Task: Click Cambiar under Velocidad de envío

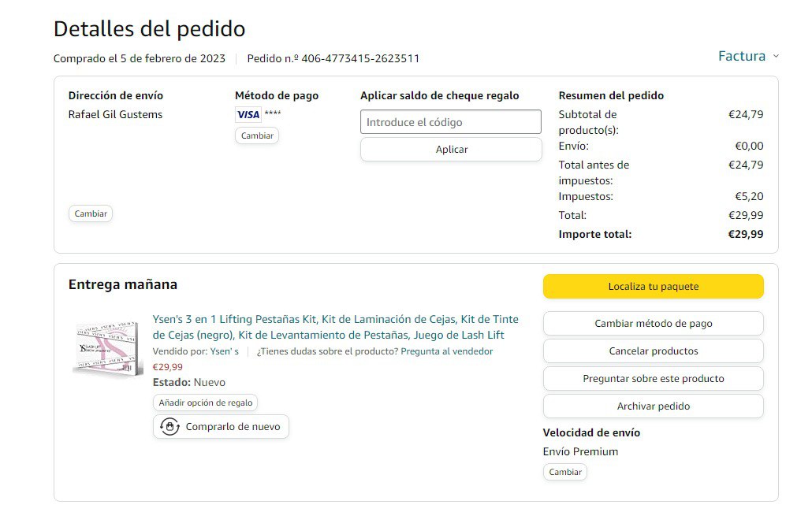Action: [x=565, y=472]
